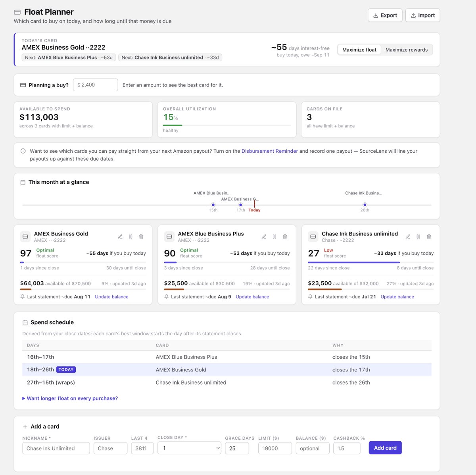Delete the Chase Ink Business unlimited card
Screen dimensions: 476x475
tap(429, 237)
